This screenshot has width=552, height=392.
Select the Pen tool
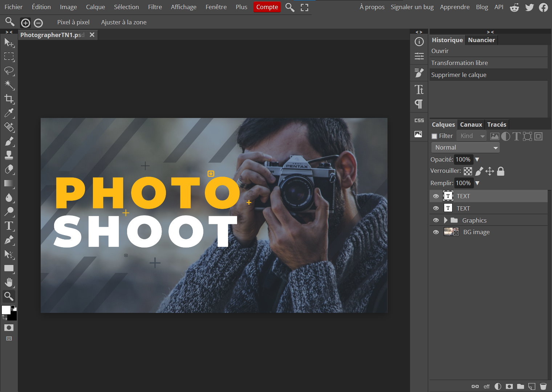(9, 240)
